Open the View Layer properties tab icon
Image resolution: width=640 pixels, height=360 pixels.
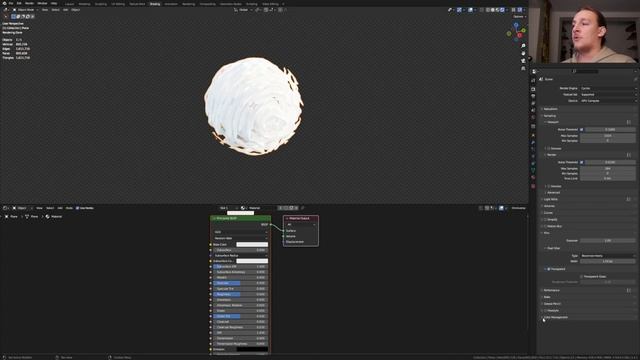[533, 103]
